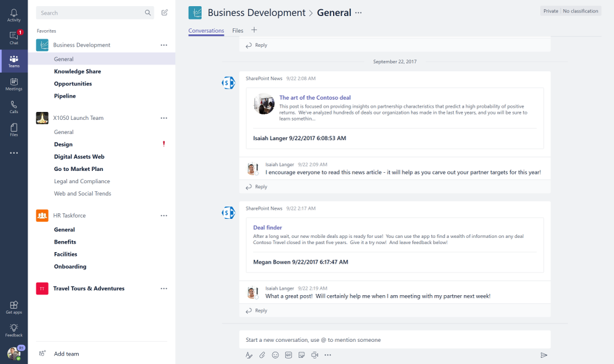Add a new tab with plus button
614x364 pixels.
pyautogui.click(x=254, y=30)
